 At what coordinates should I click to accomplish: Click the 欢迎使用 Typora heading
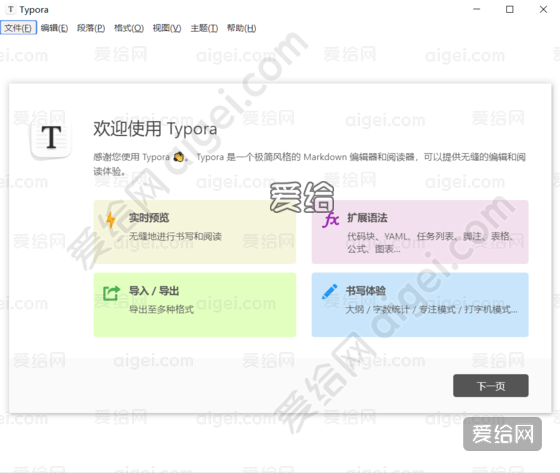pos(155,129)
